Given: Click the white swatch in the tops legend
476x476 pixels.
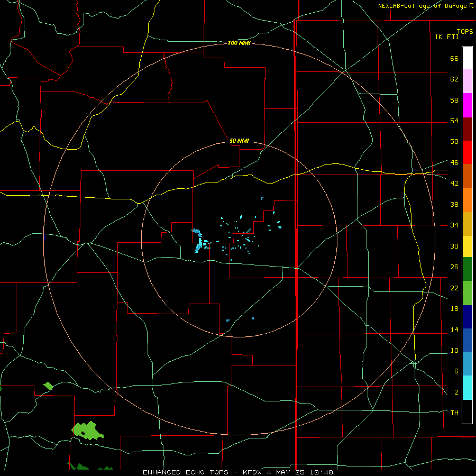Looking at the screenshot, I should click(x=467, y=58).
